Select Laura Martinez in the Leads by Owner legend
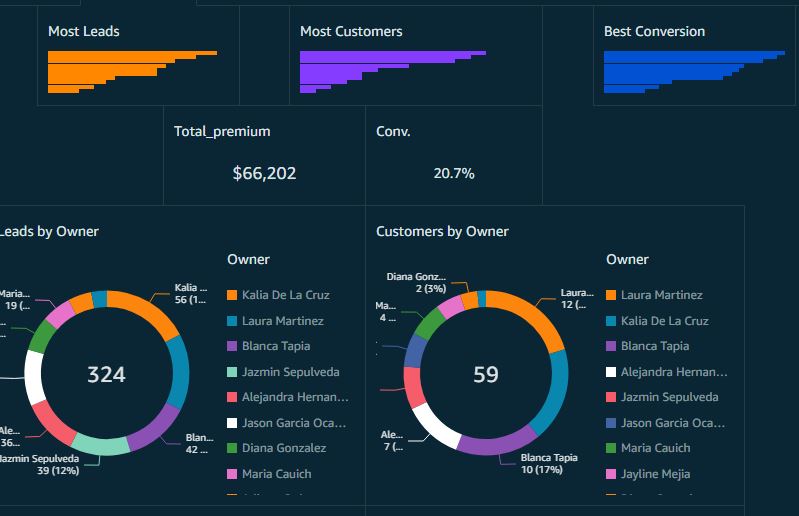799x516 pixels. tap(282, 321)
